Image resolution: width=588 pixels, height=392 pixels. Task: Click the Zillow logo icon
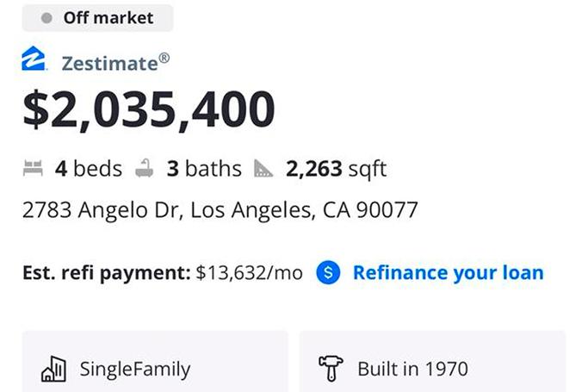(x=34, y=59)
